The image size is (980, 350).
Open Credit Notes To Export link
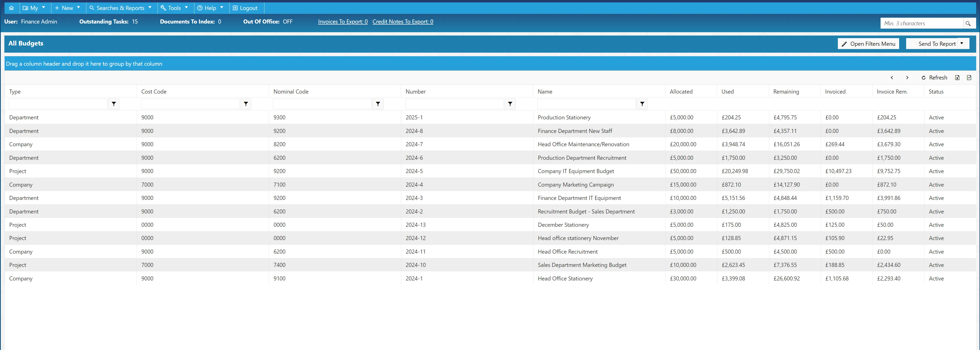pyautogui.click(x=403, y=22)
